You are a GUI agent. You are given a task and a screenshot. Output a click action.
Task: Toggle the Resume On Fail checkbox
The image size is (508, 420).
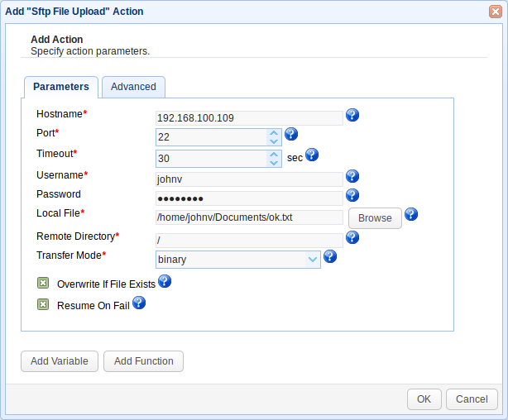(43, 304)
